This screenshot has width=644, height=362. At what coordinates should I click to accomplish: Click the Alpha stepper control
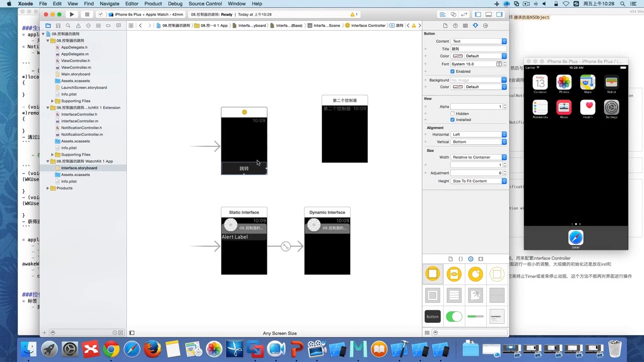click(x=505, y=107)
